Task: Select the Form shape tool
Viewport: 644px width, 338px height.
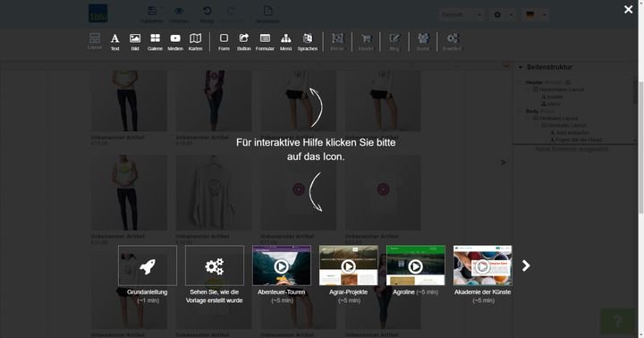Action: [x=224, y=42]
